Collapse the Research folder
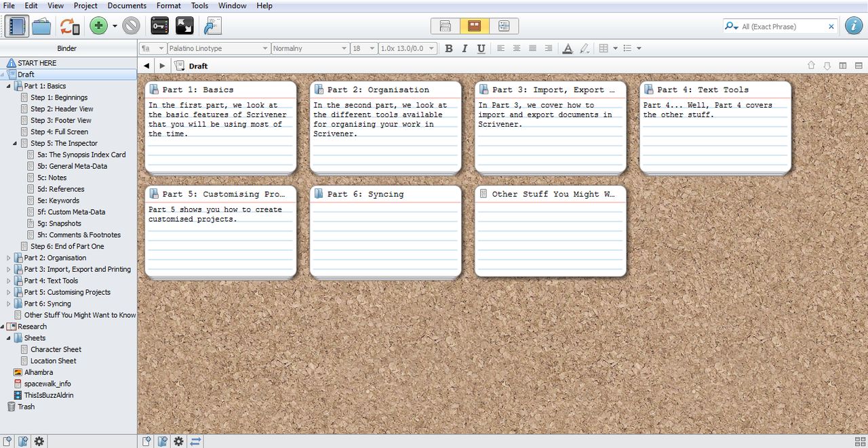 click(x=3, y=327)
